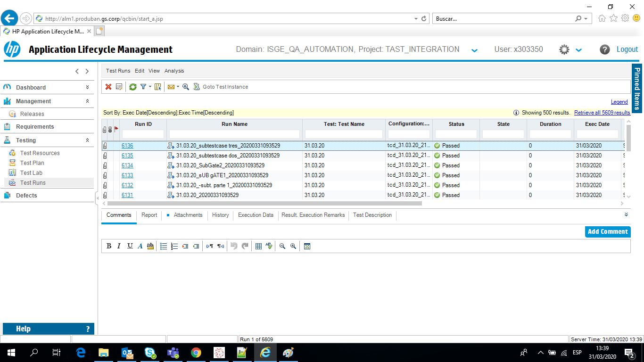The image size is (644, 362).
Task: Open the Analysis menu
Action: pyautogui.click(x=174, y=71)
